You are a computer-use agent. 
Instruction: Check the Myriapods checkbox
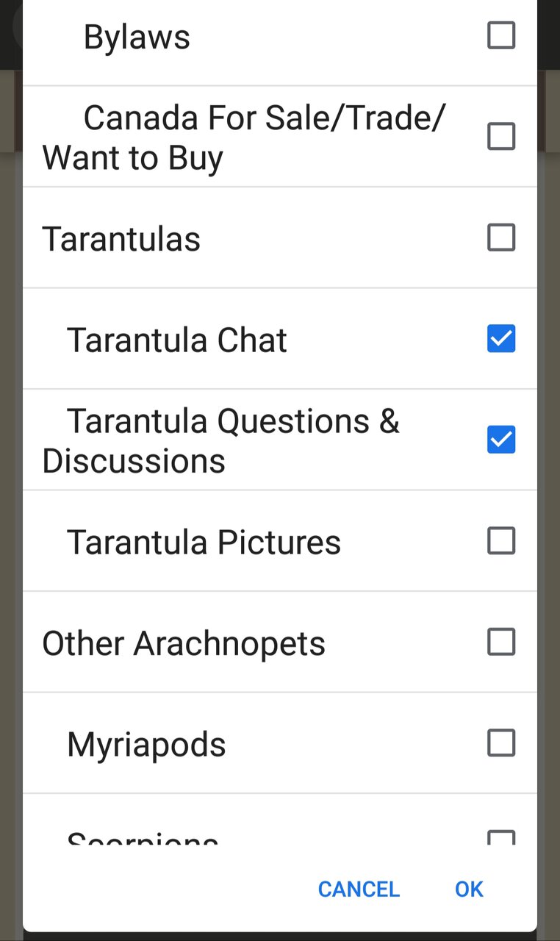pos(501,743)
